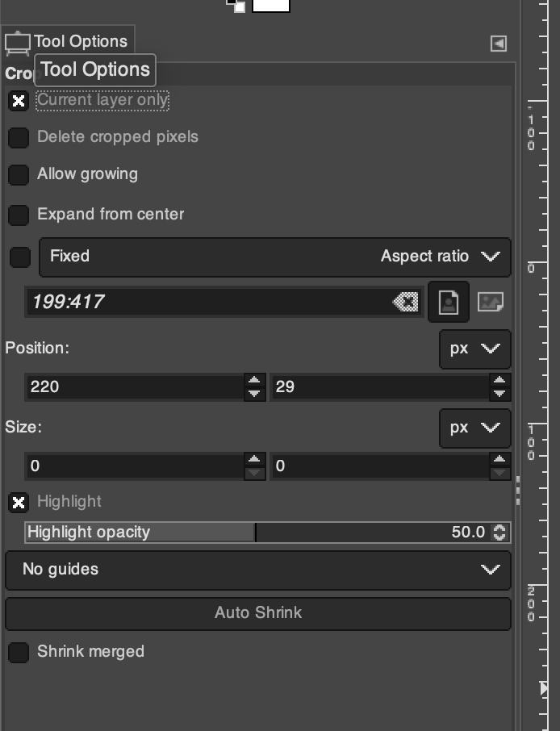Decrease Position Y value with down arrow

(499, 393)
